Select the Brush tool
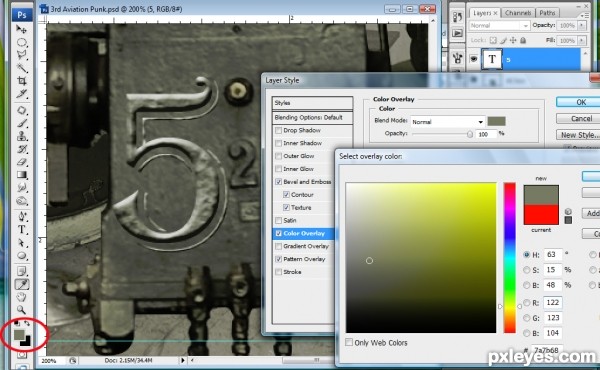600x370 pixels. (21, 123)
